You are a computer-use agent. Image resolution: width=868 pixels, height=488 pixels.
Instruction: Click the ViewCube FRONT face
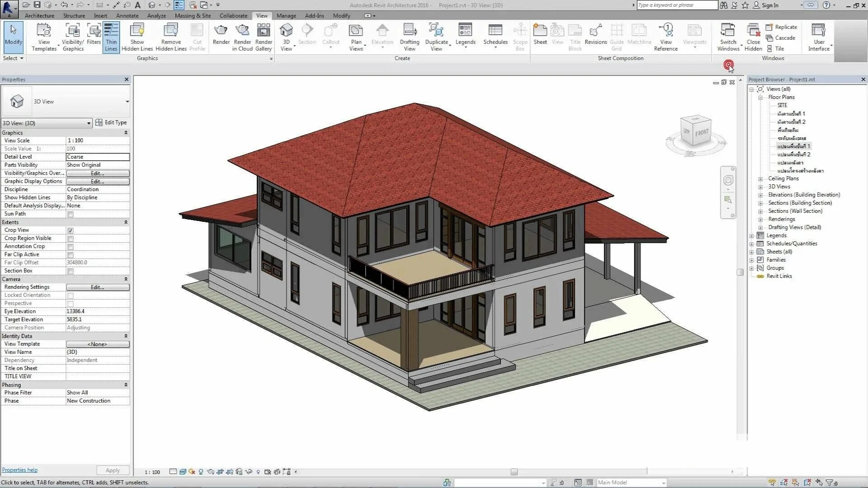702,133
